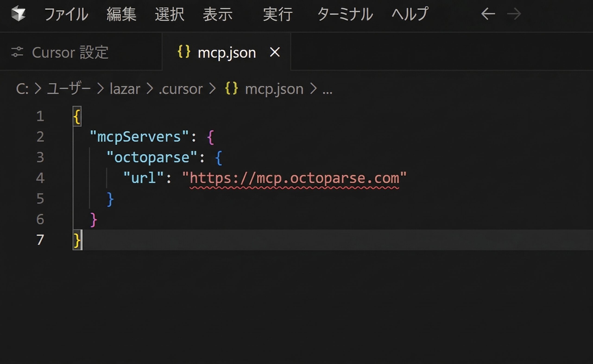Click line number 3 in gutter
Viewport: 593px width, 364px height.
pyautogui.click(x=40, y=157)
